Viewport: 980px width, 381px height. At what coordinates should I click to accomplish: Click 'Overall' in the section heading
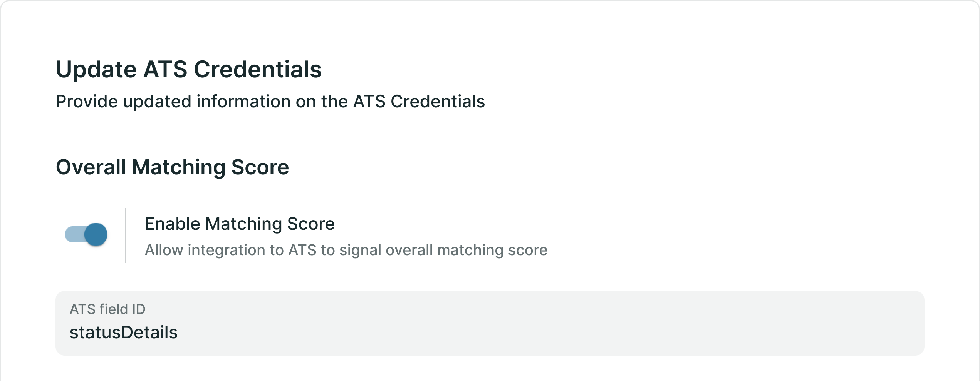coord(91,167)
